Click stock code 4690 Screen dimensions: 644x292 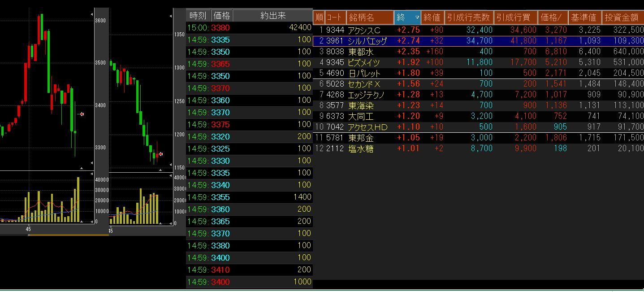(335, 73)
